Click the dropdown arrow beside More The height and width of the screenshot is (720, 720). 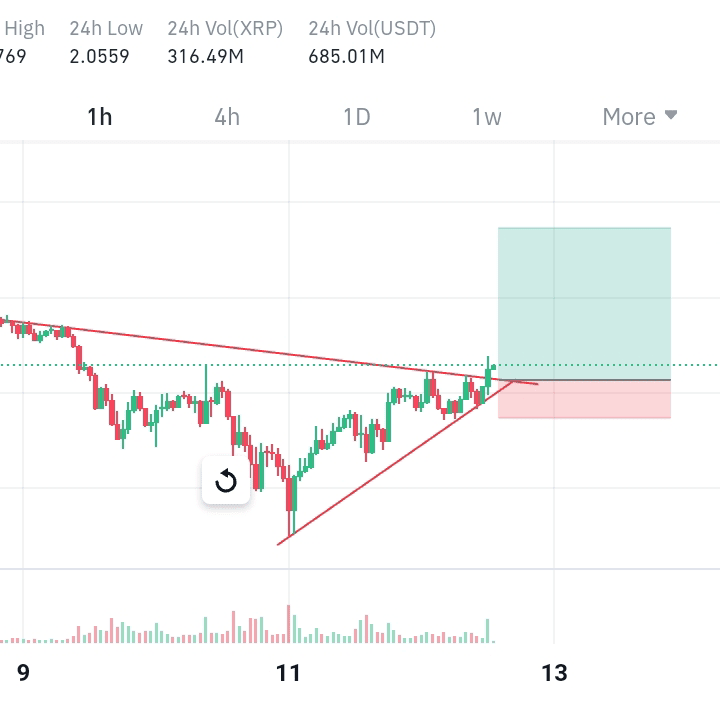click(671, 115)
